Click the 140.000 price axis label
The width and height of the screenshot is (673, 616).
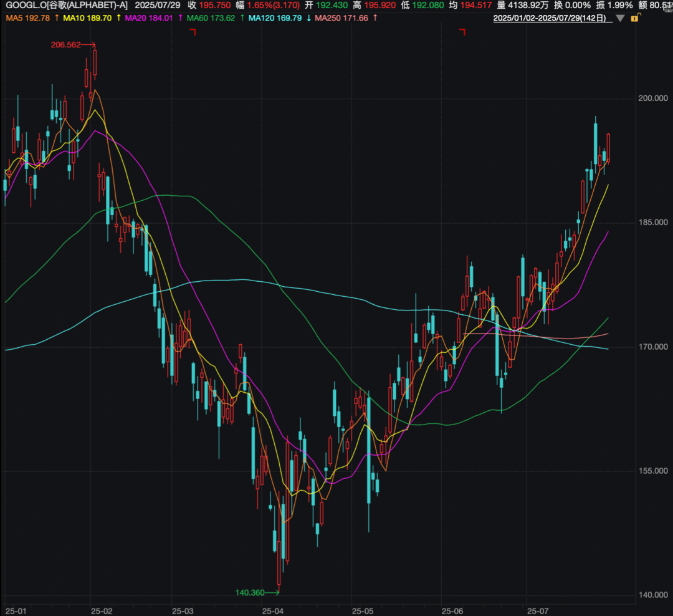pyautogui.click(x=653, y=595)
